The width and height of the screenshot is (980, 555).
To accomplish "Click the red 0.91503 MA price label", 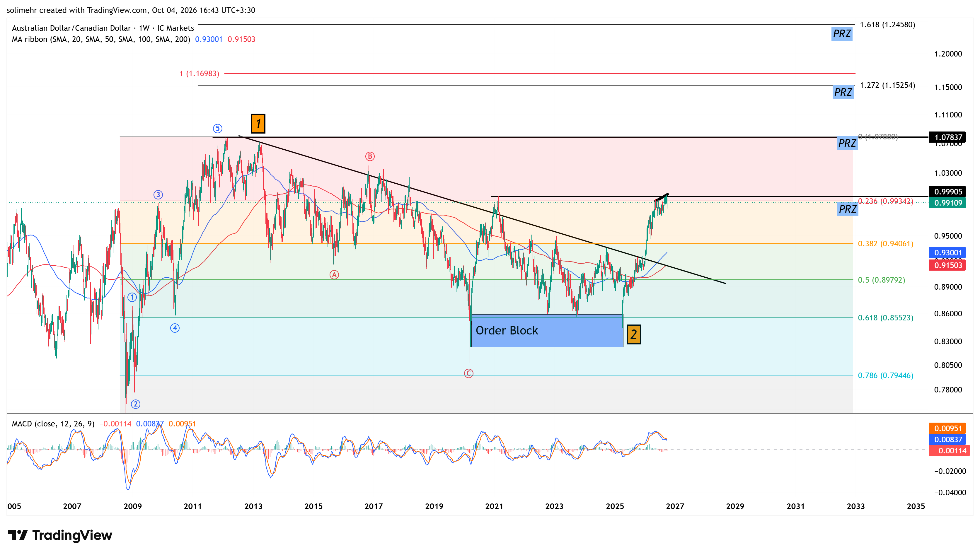I will pos(947,265).
